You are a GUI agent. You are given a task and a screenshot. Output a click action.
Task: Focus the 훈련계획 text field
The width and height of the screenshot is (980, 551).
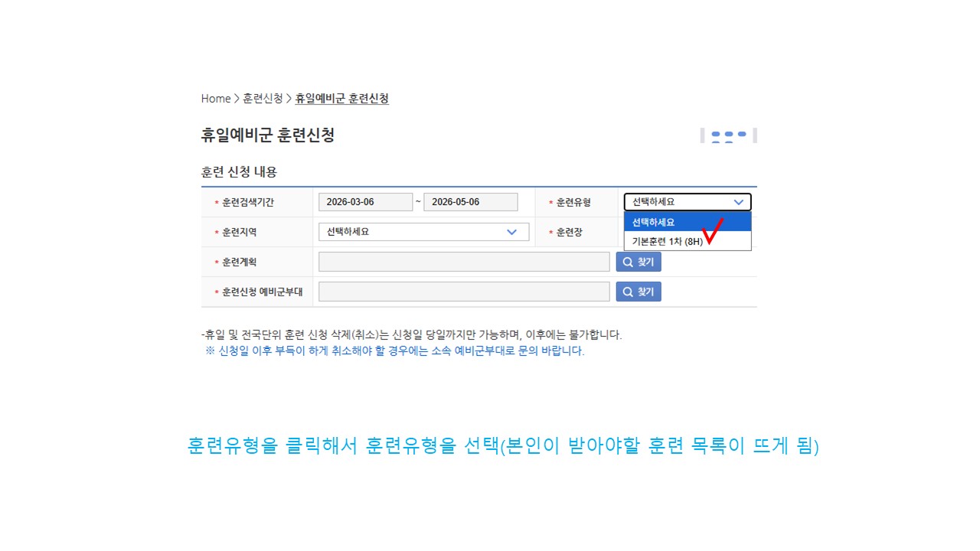click(x=464, y=262)
